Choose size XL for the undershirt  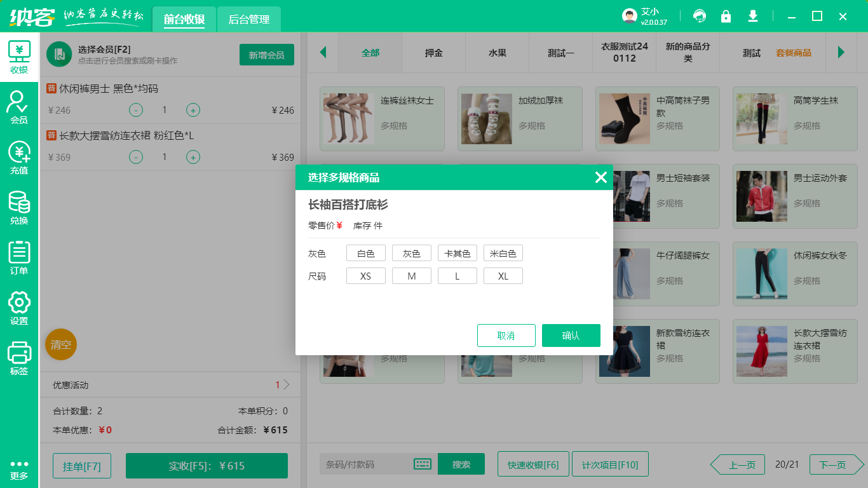pos(503,275)
